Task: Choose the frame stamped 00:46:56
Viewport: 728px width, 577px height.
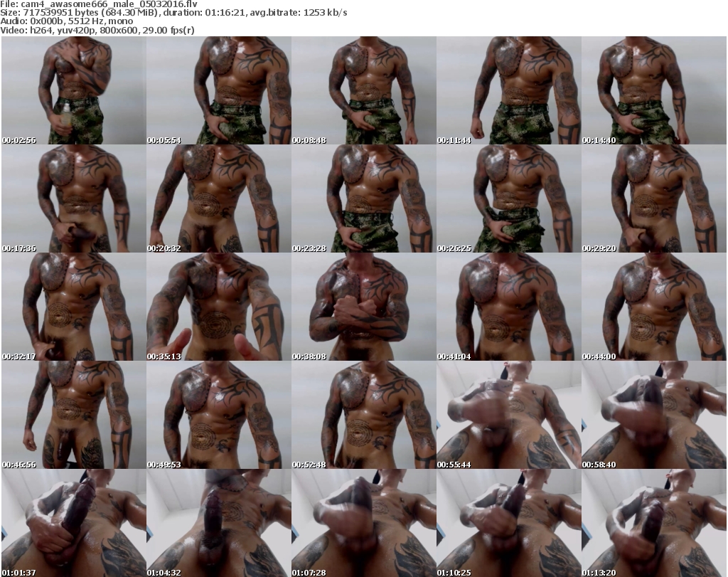Action: [x=74, y=415]
